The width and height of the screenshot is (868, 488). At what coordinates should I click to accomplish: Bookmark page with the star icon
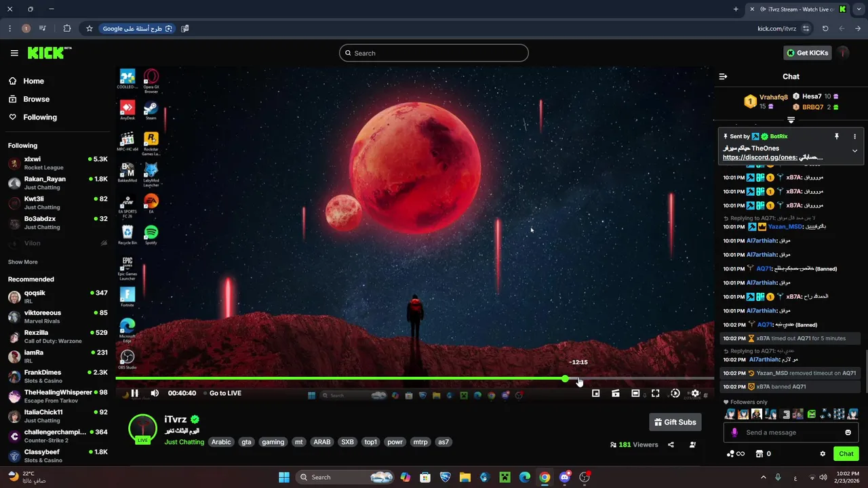[x=89, y=28]
